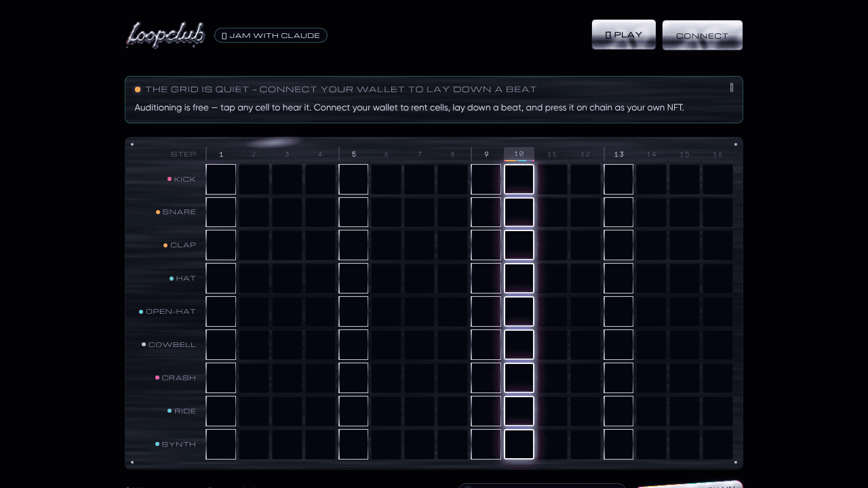Select the HAT track label
This screenshot has width=868, height=488.
click(182, 279)
